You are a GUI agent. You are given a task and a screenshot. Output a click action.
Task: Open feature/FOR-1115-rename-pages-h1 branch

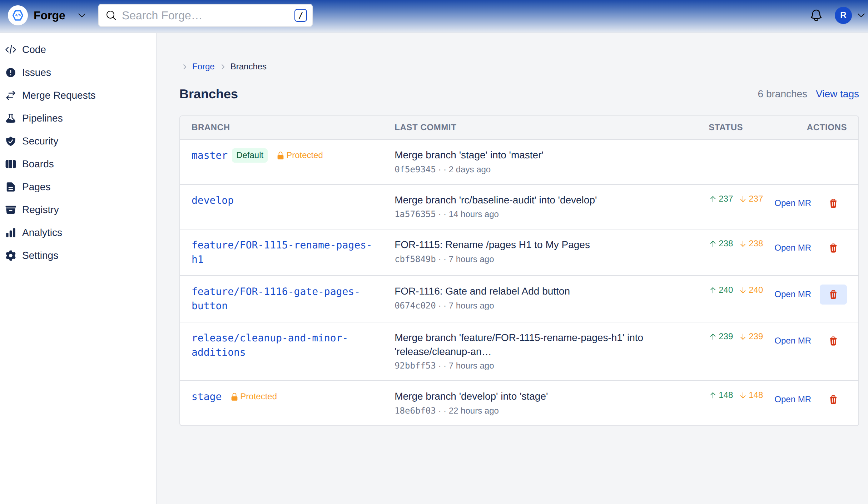point(282,252)
